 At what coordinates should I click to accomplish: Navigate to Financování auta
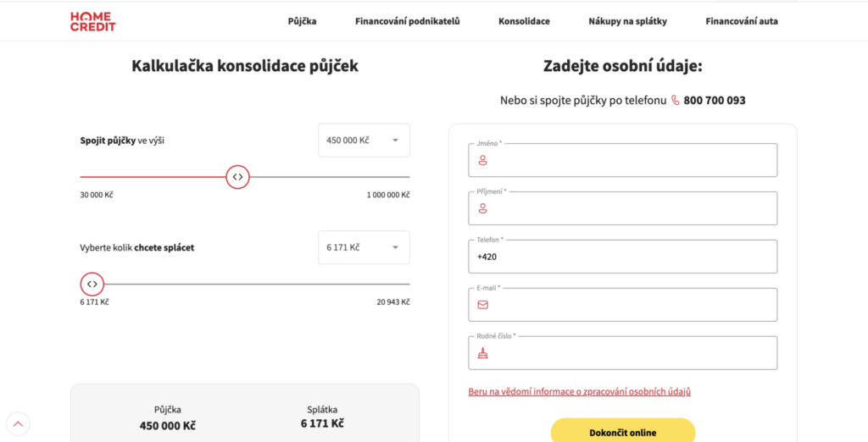[741, 21]
